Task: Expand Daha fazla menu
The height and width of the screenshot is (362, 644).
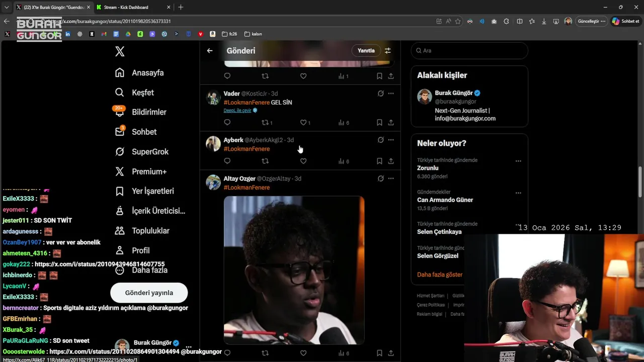Action: point(141,270)
